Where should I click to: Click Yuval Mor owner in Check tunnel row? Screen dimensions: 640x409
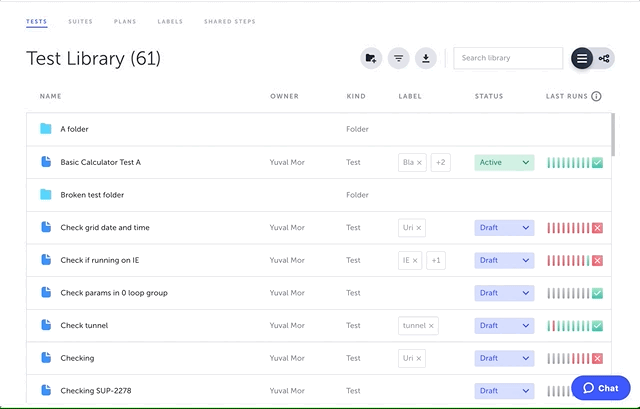tap(287, 326)
